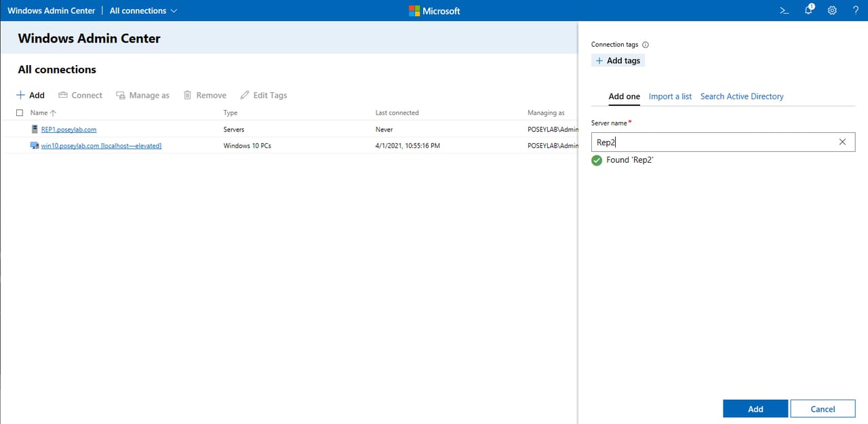Open the Settings gear icon
The image size is (868, 424).
point(832,10)
